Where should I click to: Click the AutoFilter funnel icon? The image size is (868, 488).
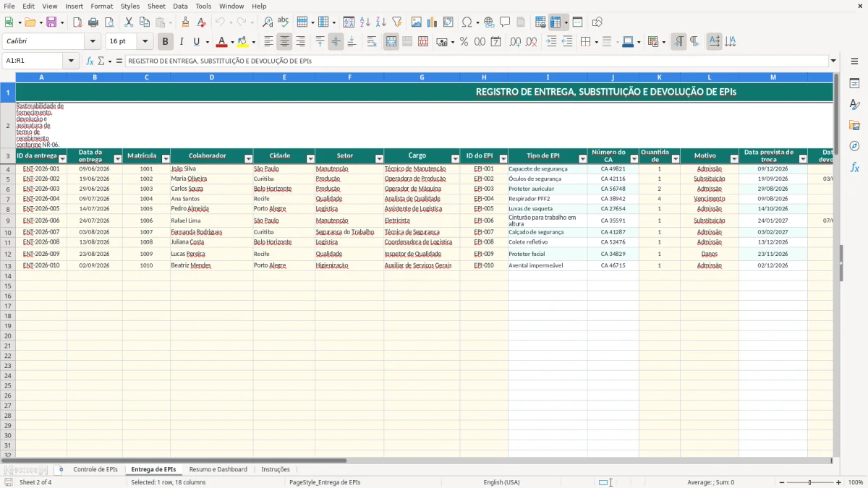[x=397, y=22]
